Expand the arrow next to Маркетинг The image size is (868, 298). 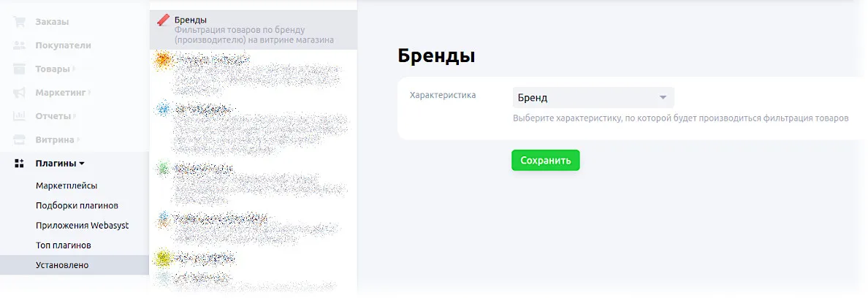click(90, 92)
